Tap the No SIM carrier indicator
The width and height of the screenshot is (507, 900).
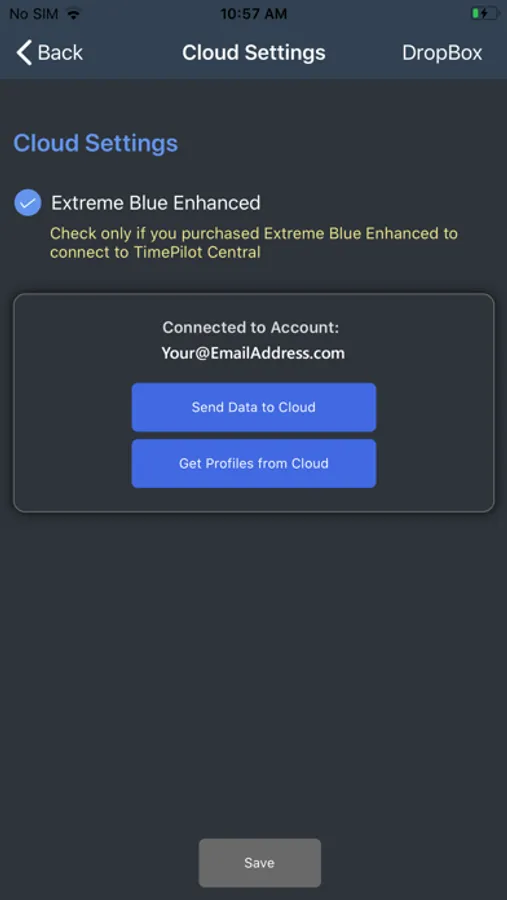34,14
